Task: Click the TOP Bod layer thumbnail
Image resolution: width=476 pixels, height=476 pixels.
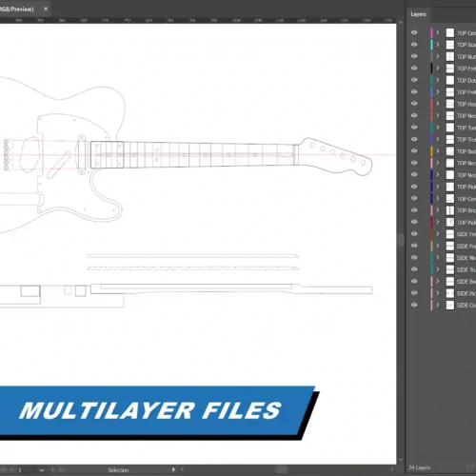Action: (x=450, y=151)
